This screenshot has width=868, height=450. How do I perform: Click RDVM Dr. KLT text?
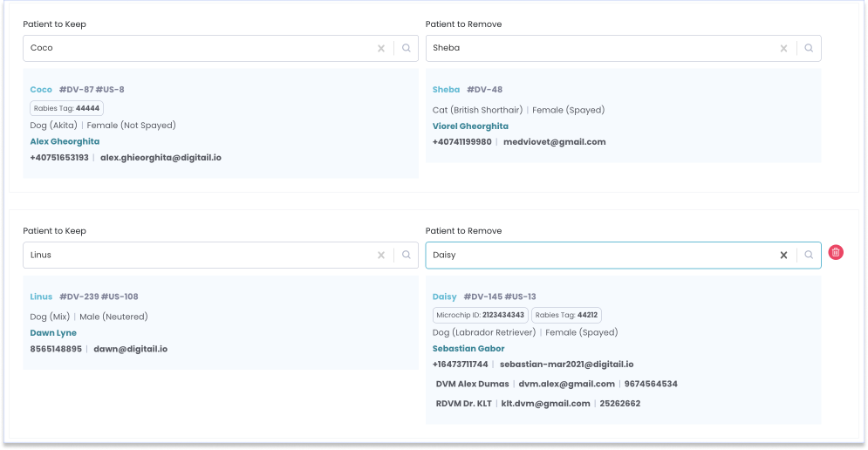tap(463, 404)
